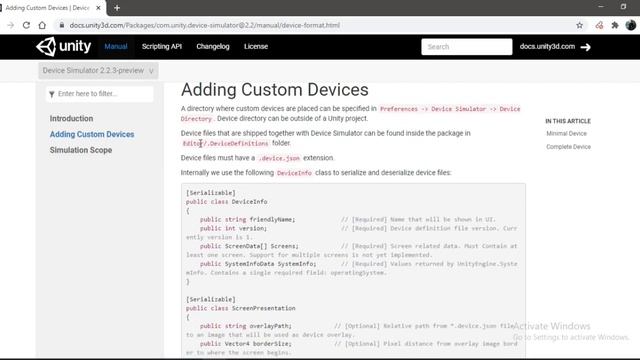This screenshot has height=360, width=640.
Task: Click the filter funnel icon
Action: click(52, 94)
